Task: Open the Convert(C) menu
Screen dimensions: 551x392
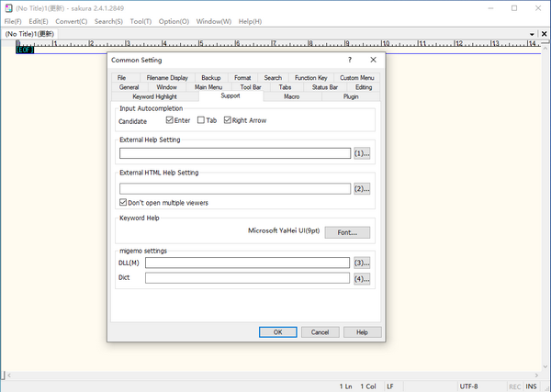Action: (72, 21)
